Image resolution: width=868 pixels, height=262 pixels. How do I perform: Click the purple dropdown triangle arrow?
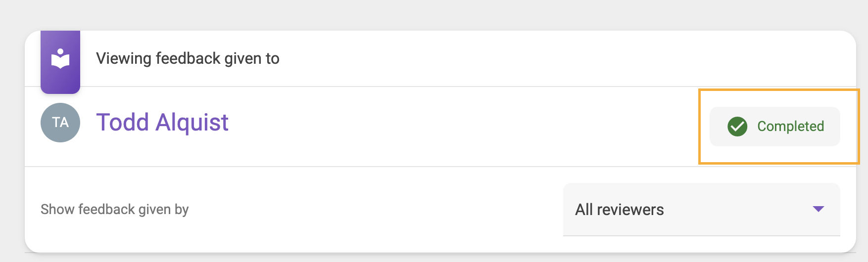[819, 209]
